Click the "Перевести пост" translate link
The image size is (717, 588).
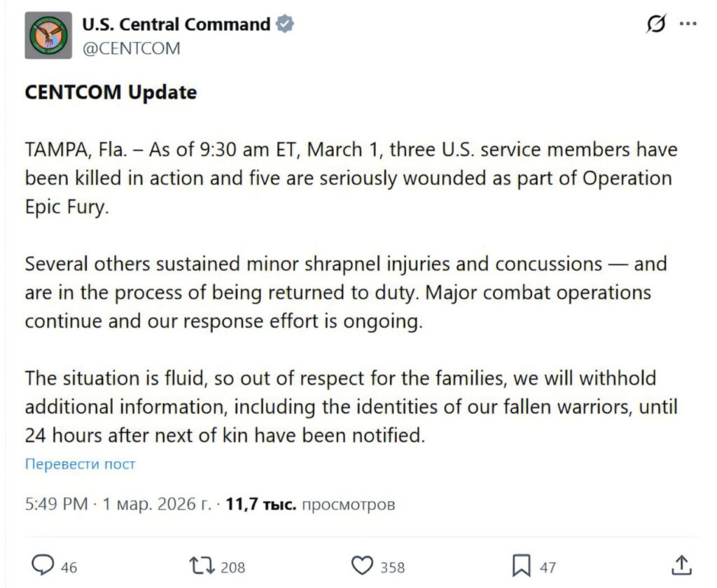click(x=80, y=463)
